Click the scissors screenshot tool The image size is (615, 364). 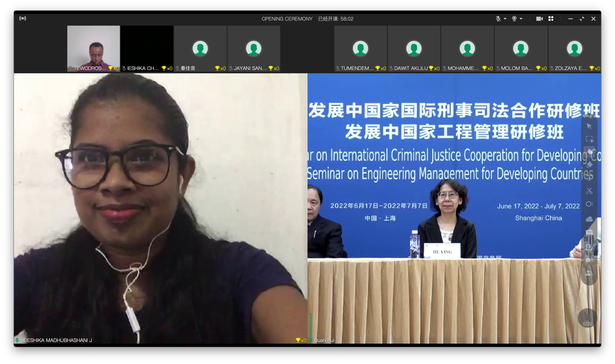point(589,191)
